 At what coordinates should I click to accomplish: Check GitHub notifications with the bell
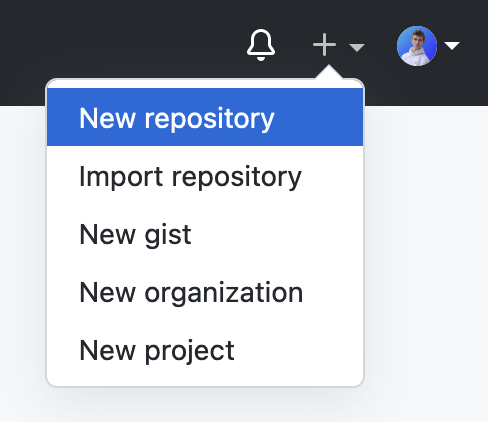pos(261,45)
